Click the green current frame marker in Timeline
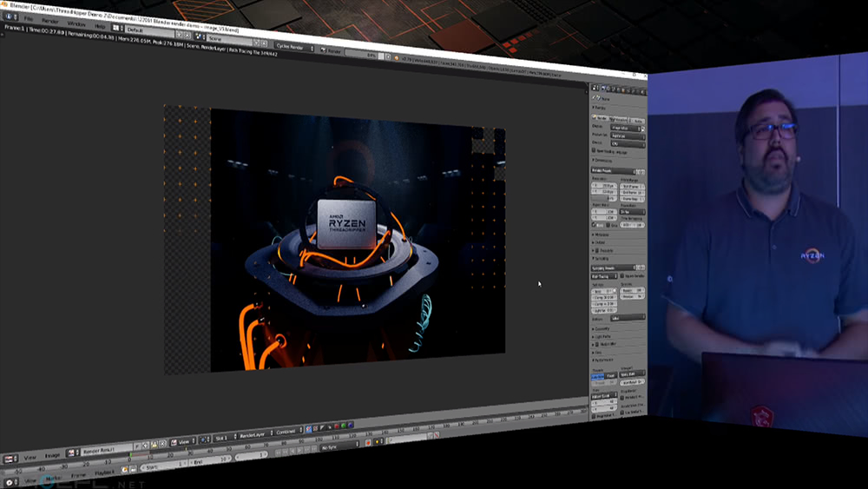This screenshot has width=868, height=489. 131,454
